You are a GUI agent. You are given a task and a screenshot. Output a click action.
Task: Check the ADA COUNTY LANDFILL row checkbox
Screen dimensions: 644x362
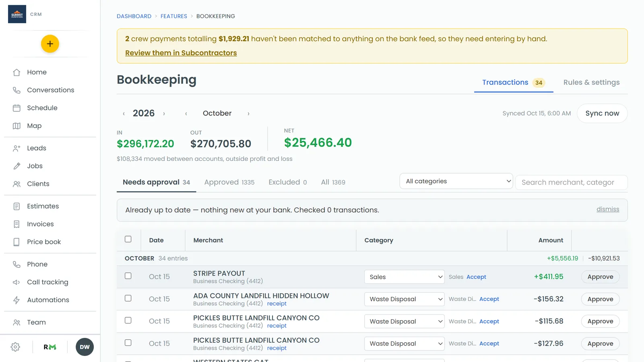coord(128,298)
